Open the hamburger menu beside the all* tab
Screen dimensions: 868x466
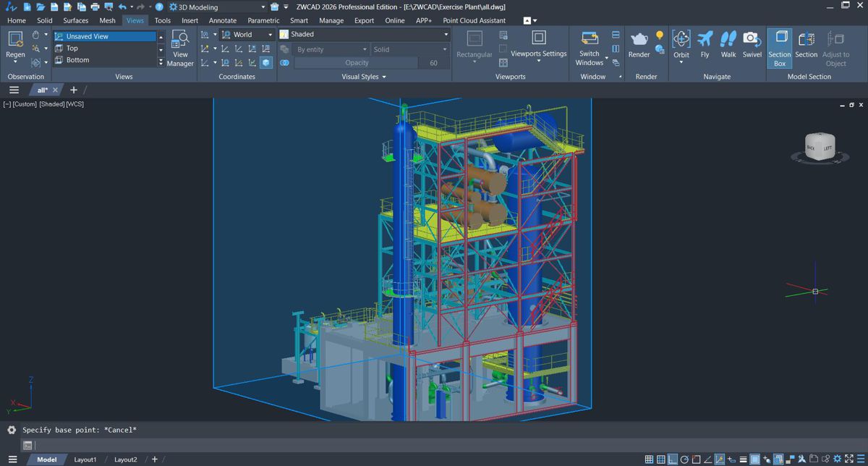point(14,90)
